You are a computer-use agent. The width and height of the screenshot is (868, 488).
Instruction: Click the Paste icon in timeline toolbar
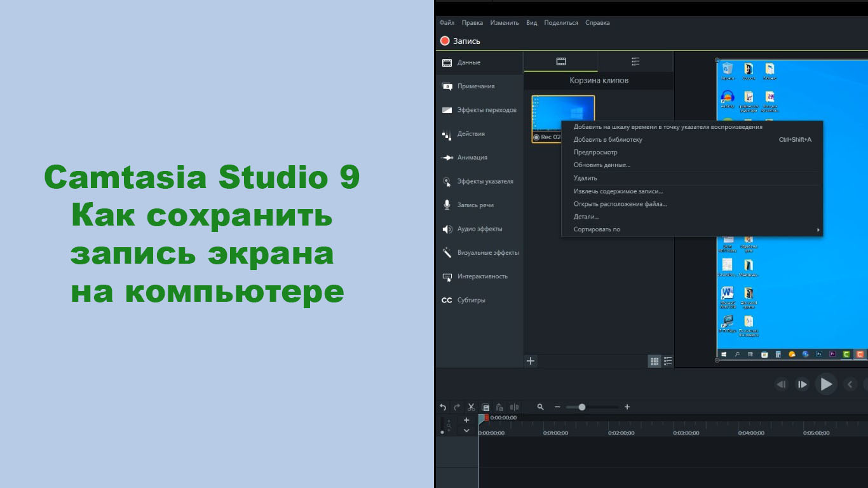(x=499, y=407)
